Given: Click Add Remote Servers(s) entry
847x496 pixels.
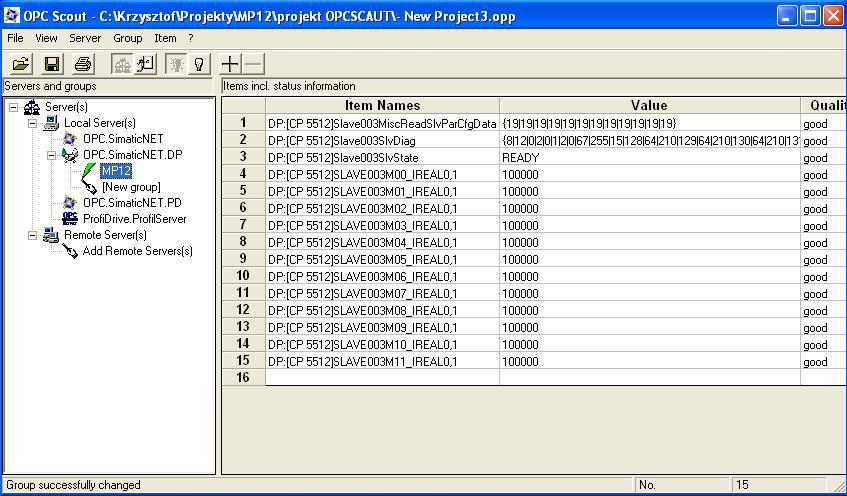Looking at the screenshot, I should [x=137, y=251].
